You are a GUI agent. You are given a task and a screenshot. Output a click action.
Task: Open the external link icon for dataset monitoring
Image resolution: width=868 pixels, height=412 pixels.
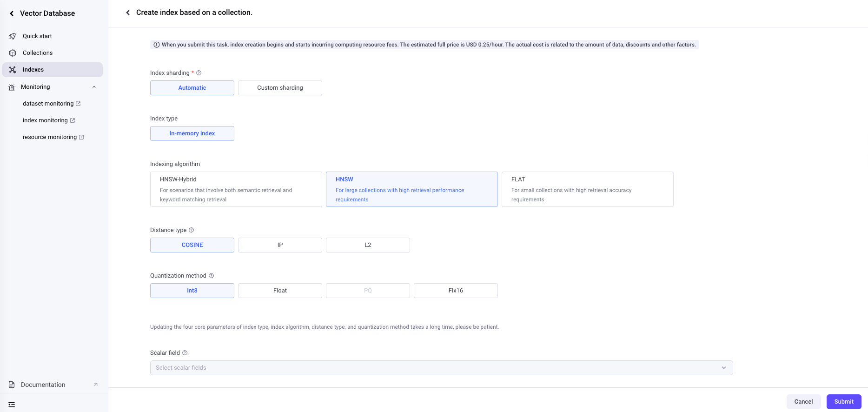(78, 104)
